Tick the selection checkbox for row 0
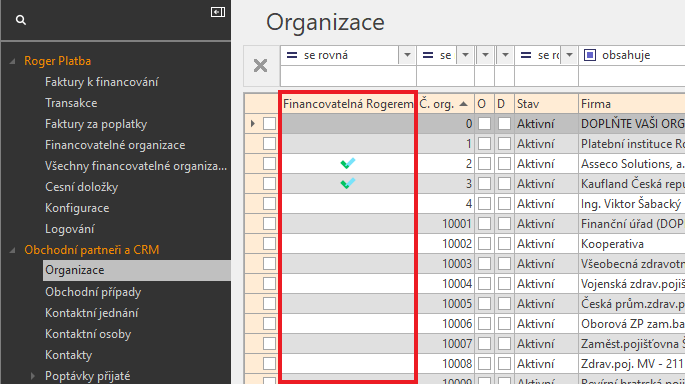The image size is (685, 384). [x=270, y=124]
